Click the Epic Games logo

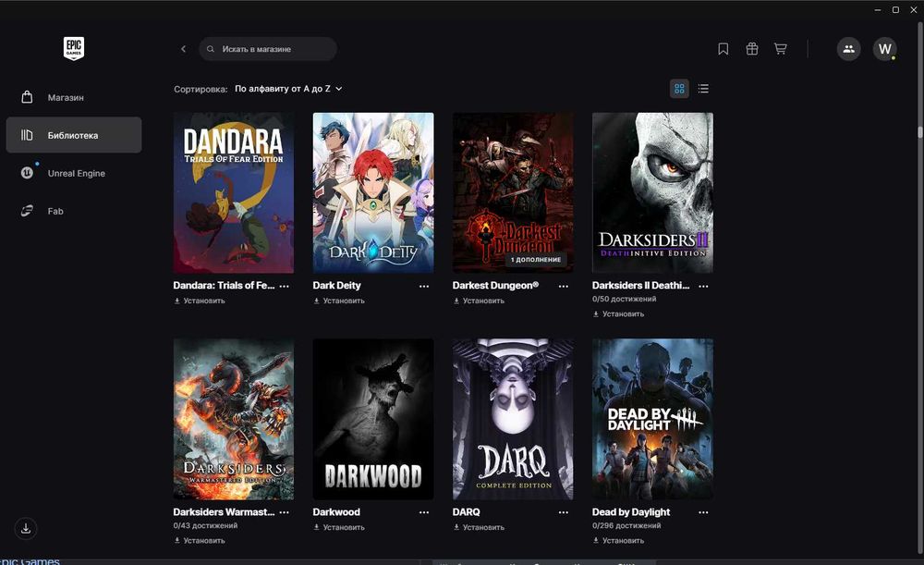pyautogui.click(x=74, y=48)
